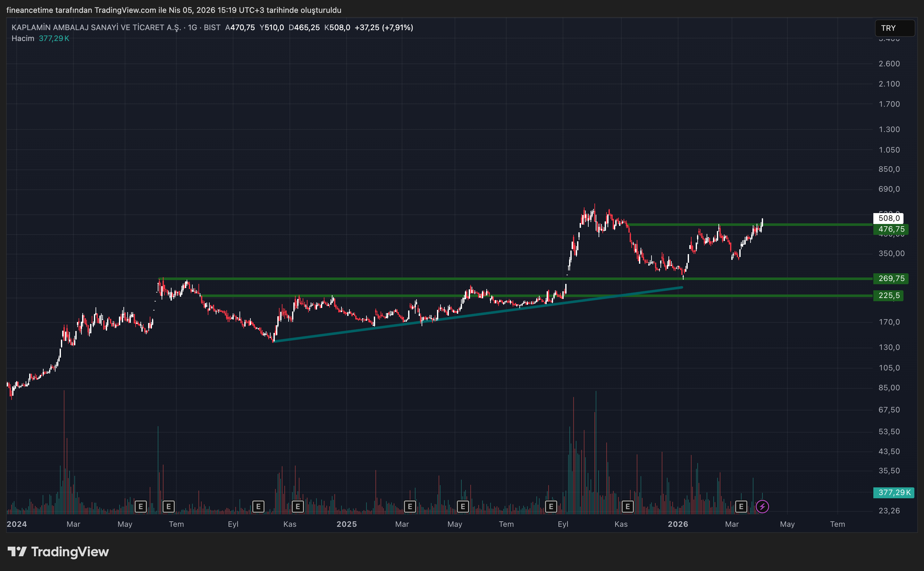Click the purple lightning event icon

click(x=762, y=506)
